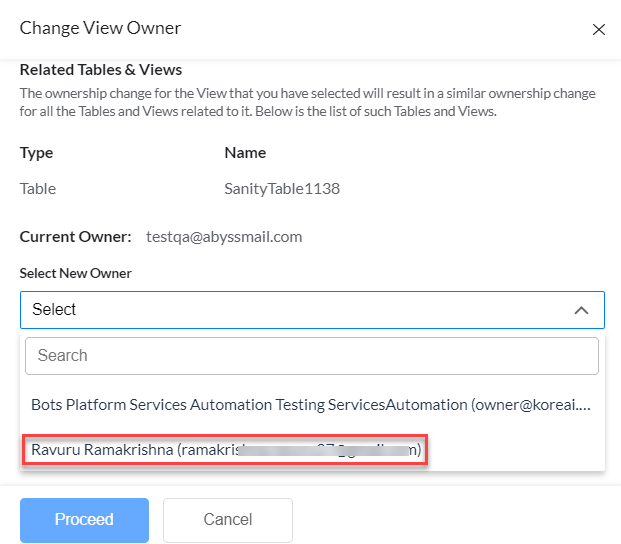Click the testqa@abyssmail.com owner email
The width and height of the screenshot is (621, 544).
(224, 237)
